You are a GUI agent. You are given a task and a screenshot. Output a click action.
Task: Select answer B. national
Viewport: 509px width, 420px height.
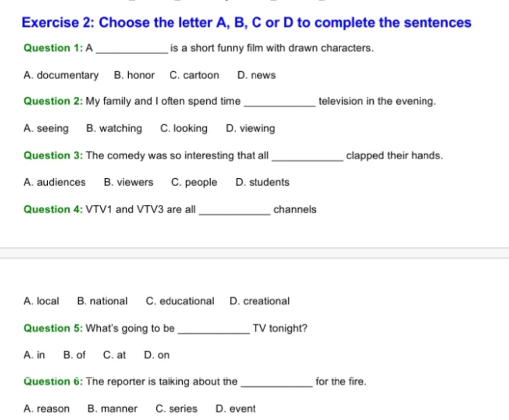102,301
